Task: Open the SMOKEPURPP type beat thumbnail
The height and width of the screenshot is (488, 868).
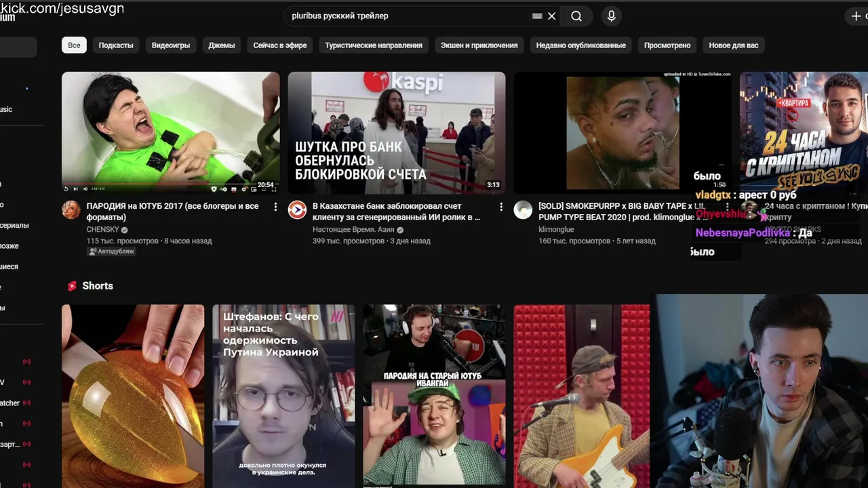Action: tap(623, 133)
